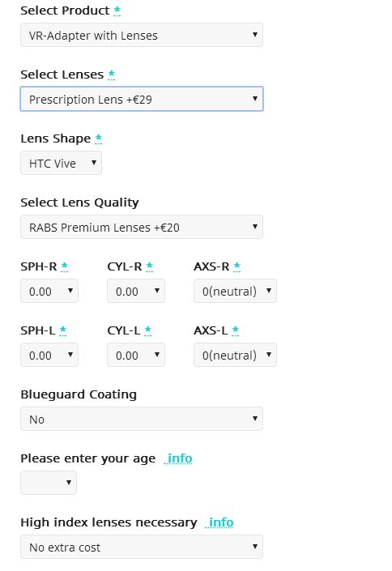Open the AXS-L axis dropdown
Image resolution: width=392 pixels, height=571 pixels.
click(235, 355)
